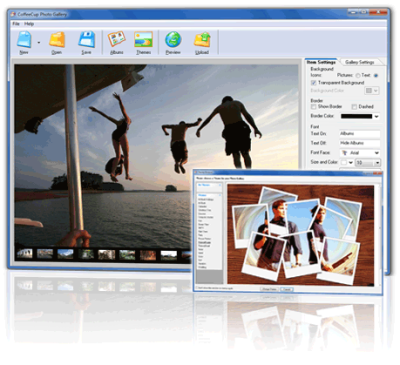Launch Preview with the globe icon
The image size is (400, 365).
pos(173,40)
